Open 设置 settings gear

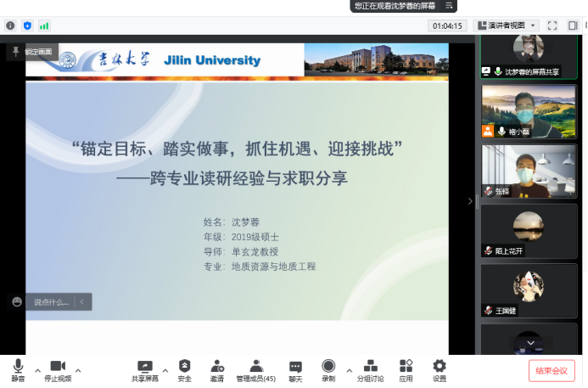(439, 369)
